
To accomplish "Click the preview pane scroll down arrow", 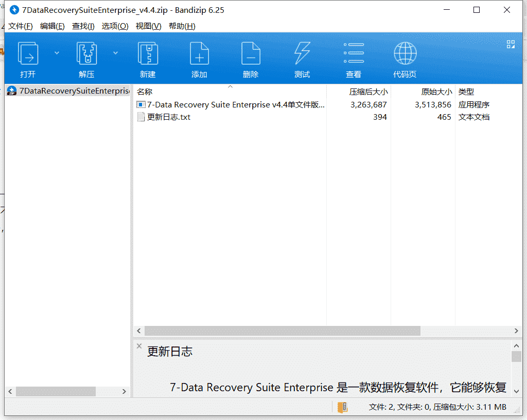I will tap(516, 391).
